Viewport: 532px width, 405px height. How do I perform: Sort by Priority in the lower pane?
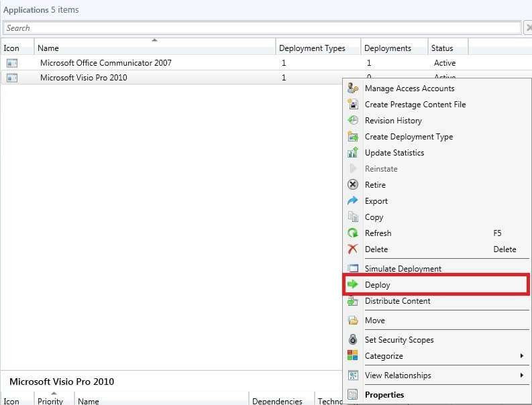[54, 399]
